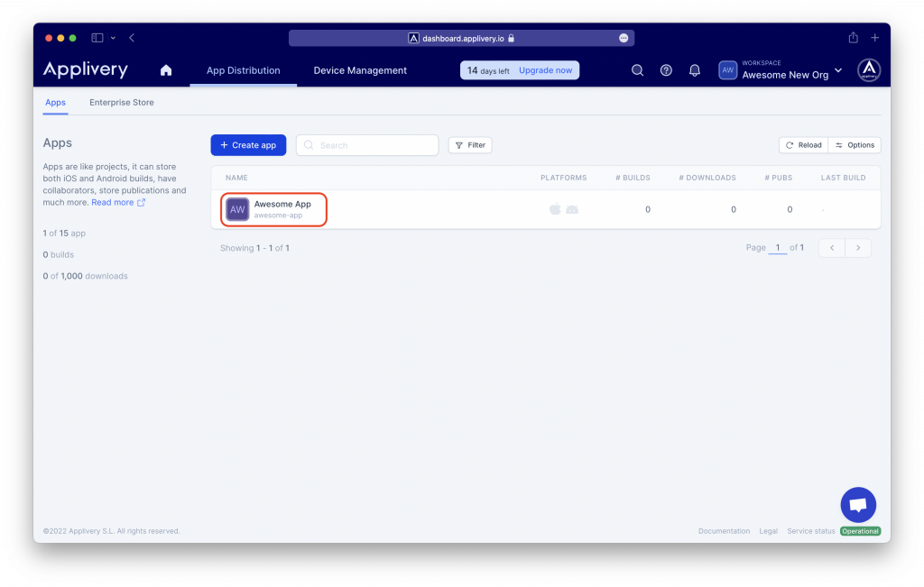Image resolution: width=924 pixels, height=587 pixels.
Task: Click the Operational status badge
Action: click(x=860, y=531)
